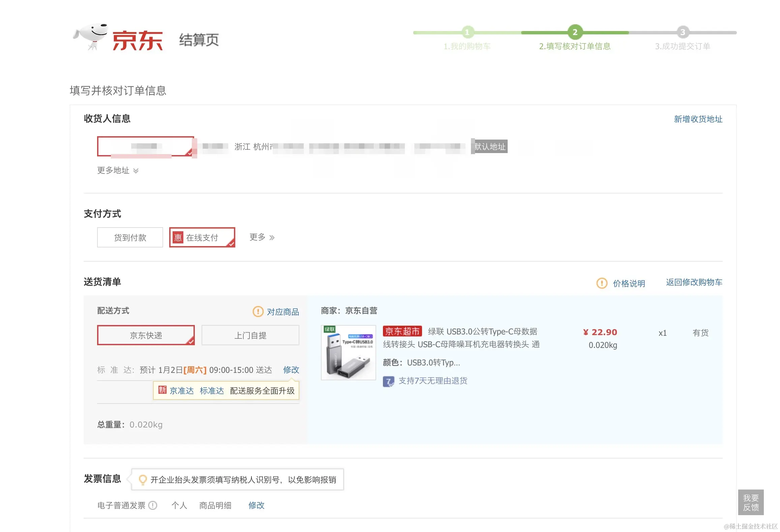Open the USB adapter product thumbnail

click(348, 352)
